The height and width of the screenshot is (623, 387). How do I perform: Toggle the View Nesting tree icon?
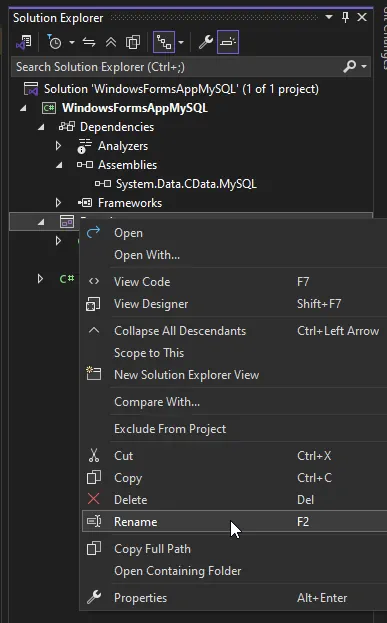pos(164,42)
